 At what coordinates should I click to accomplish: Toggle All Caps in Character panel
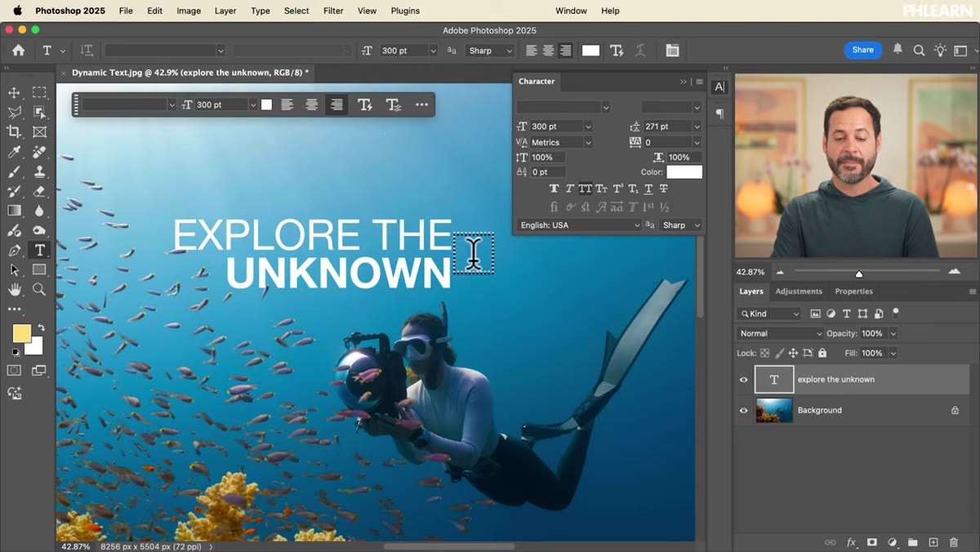click(586, 189)
